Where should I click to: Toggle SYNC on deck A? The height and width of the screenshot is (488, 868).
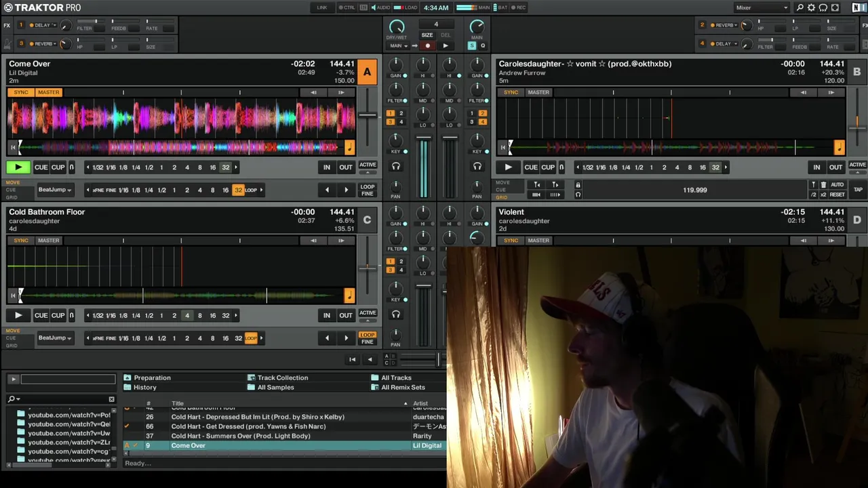[x=21, y=92]
